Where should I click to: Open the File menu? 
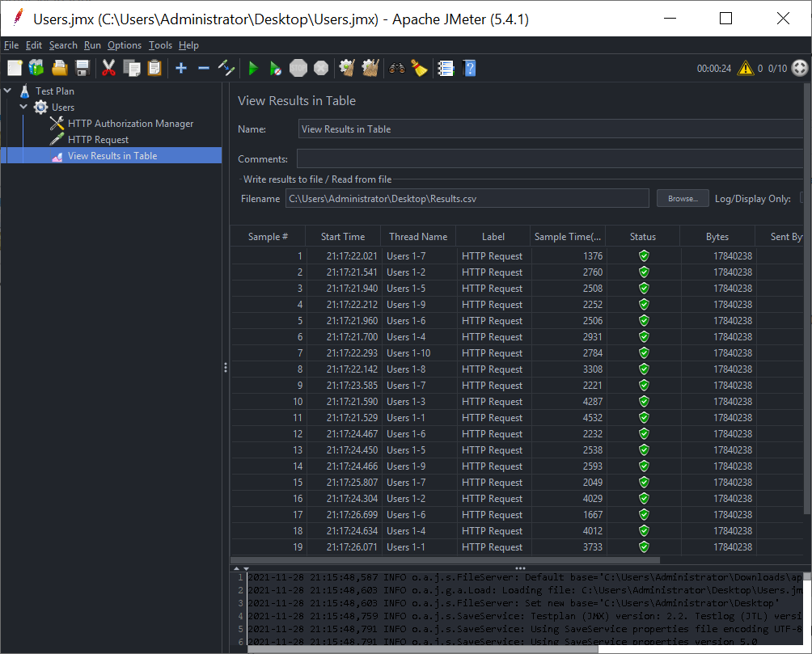point(11,45)
